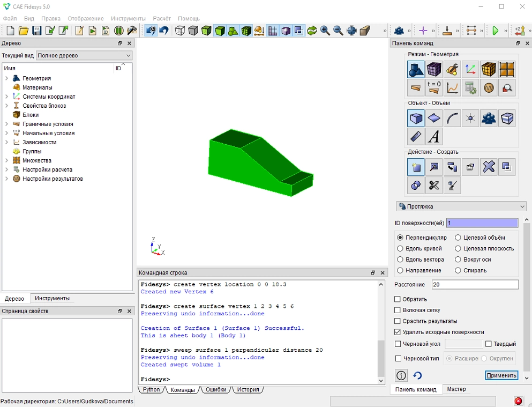Click the command line scrollbar down arrow
This screenshot has height=407, width=532.
(381, 381)
